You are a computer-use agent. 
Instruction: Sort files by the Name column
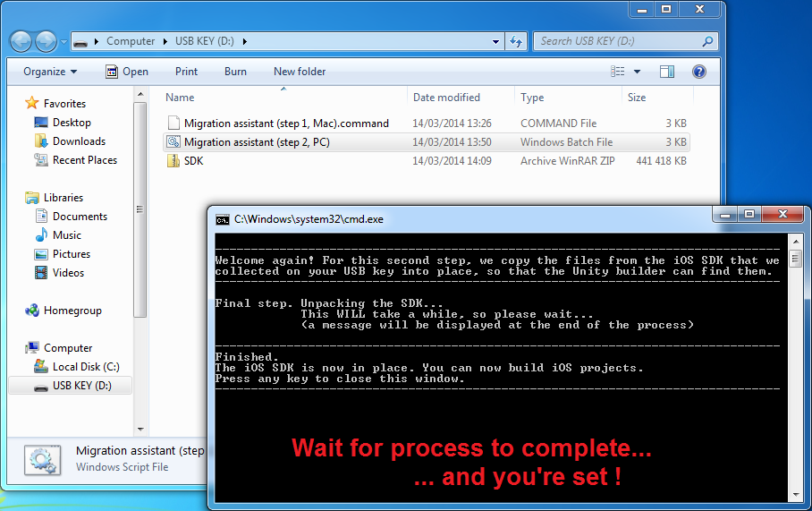(x=180, y=98)
